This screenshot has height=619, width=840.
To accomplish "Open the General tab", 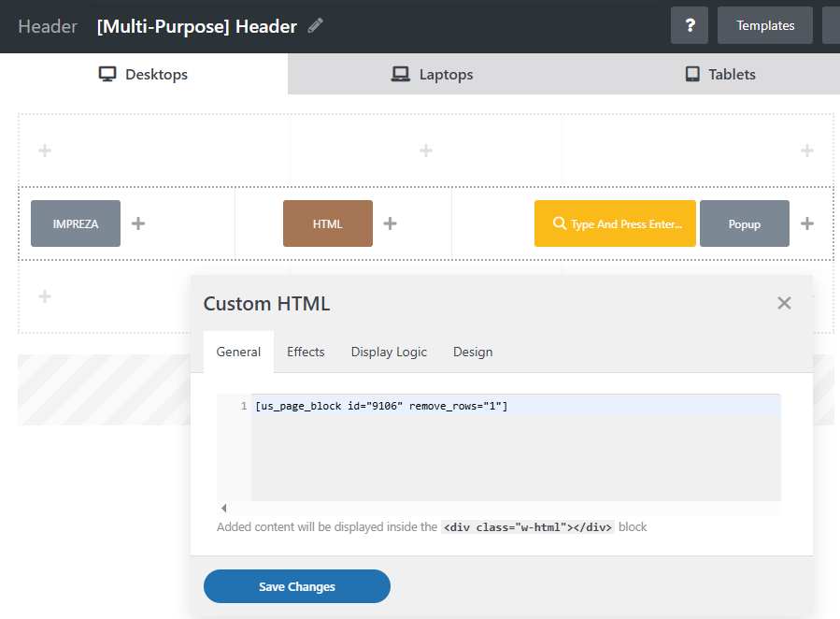I will (x=238, y=353).
